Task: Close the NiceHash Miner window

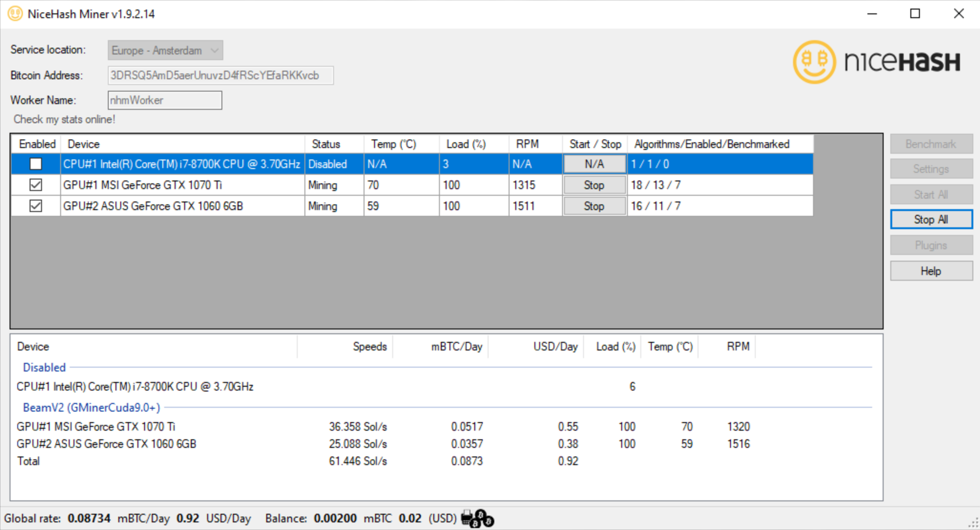Action: 959,14
